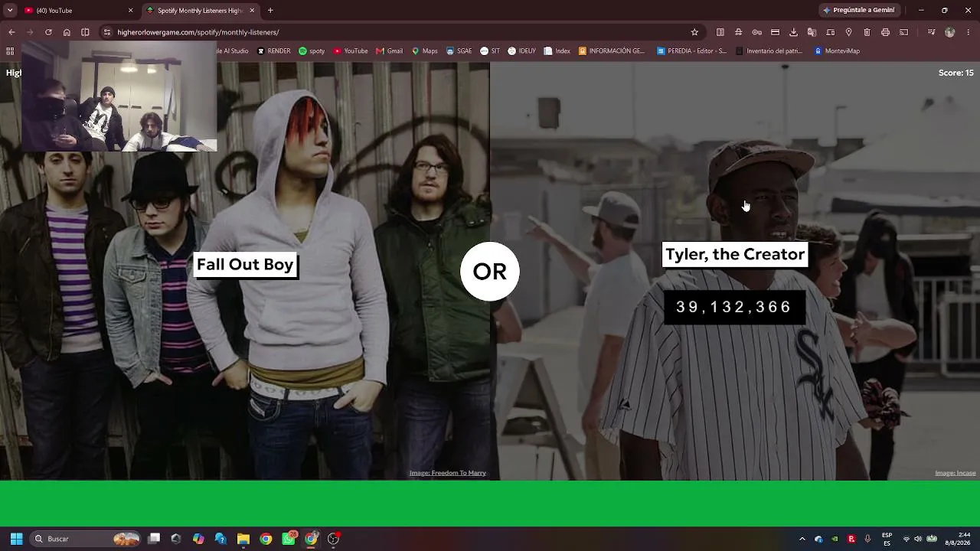
Task: Open the Windows Start menu
Action: [x=16, y=539]
